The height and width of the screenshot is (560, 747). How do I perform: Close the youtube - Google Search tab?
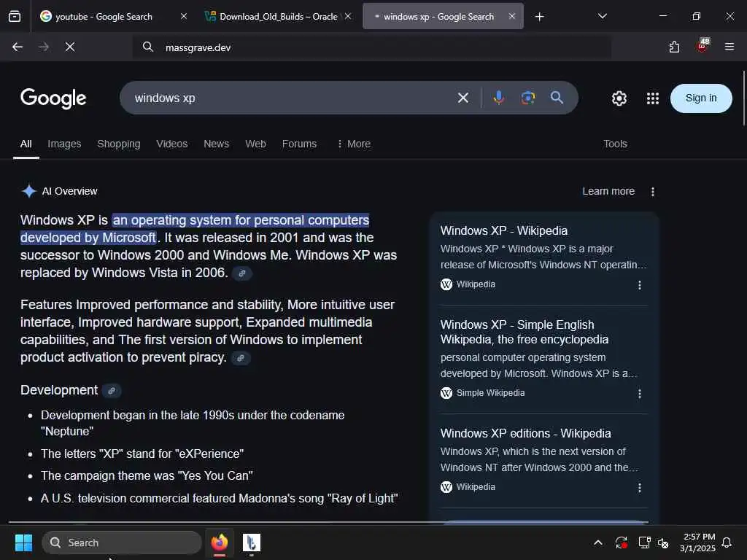[184, 16]
